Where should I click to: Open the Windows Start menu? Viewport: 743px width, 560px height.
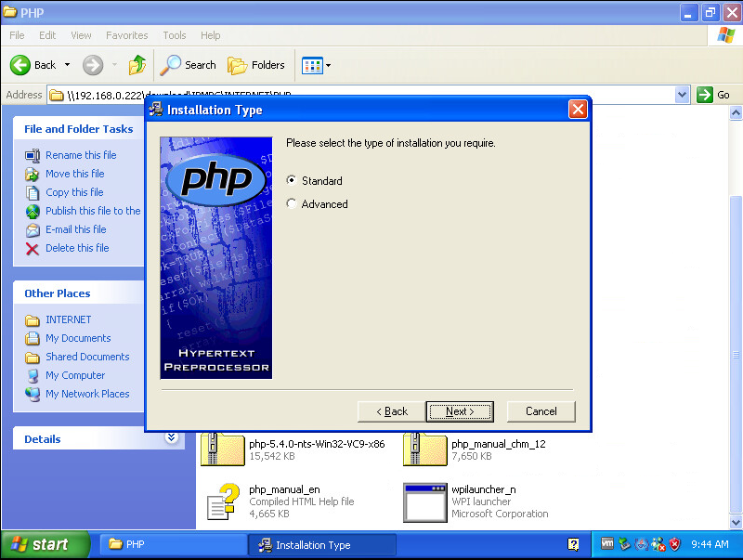(x=46, y=544)
